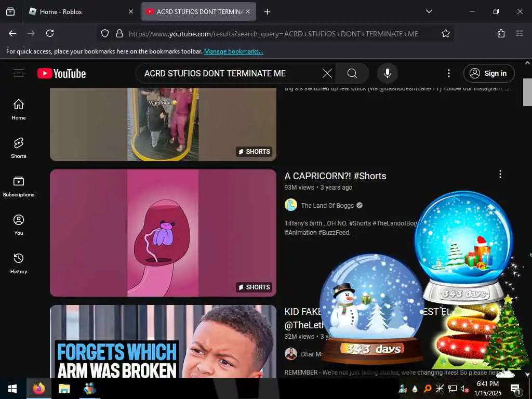Open tracking protection shield icon

tap(105, 33)
